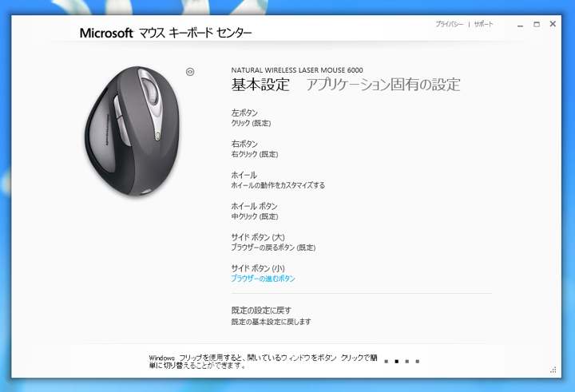
Task: Select the 基本設定 tab
Action: point(260,85)
